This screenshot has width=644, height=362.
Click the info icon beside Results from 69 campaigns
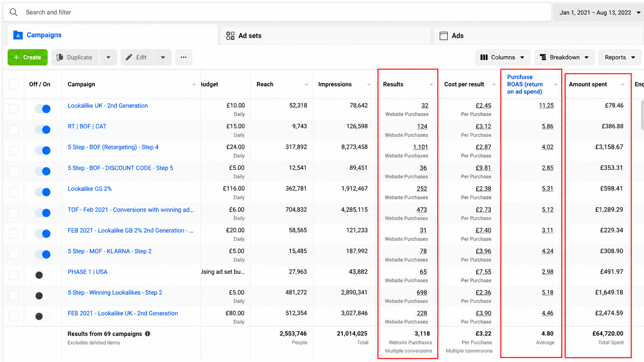(148, 334)
